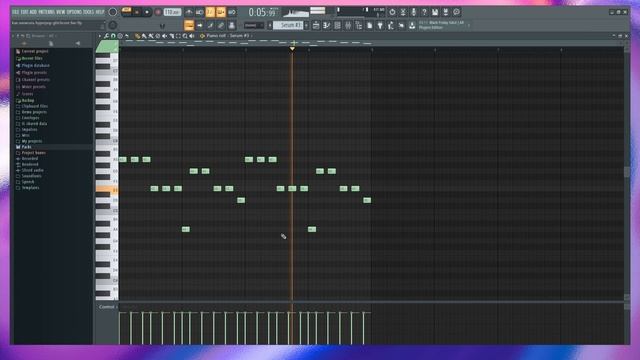Image resolution: width=640 pixels, height=360 pixels.
Task: Click the Play button in transport
Action: [137, 12]
